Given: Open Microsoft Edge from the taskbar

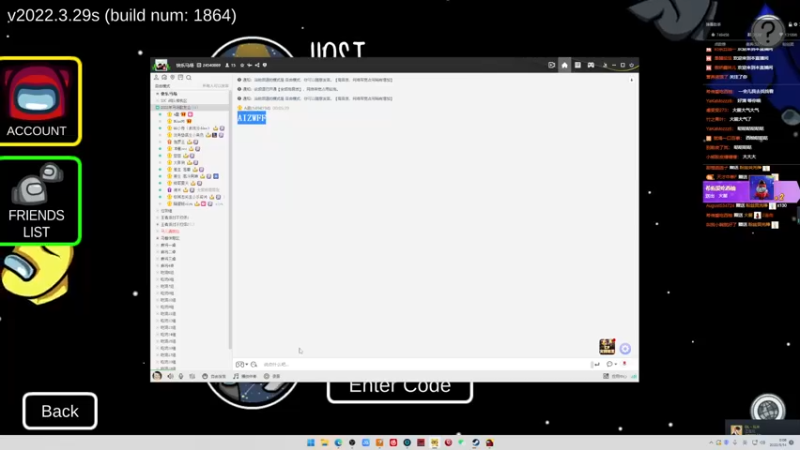Looking at the screenshot, I should [x=338, y=442].
